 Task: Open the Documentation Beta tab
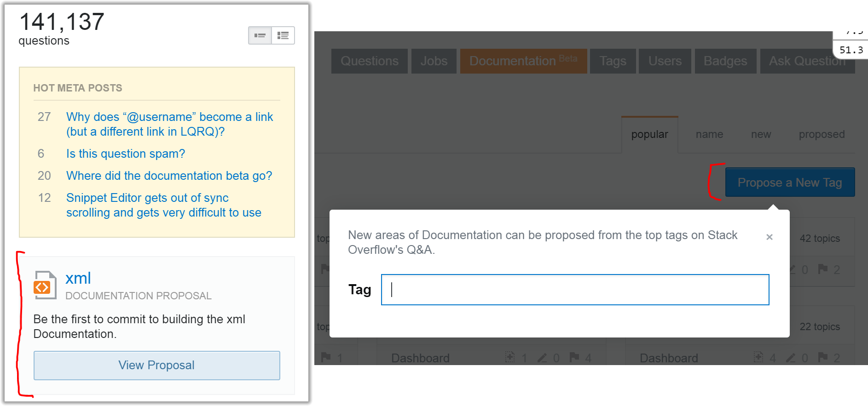pyautogui.click(x=523, y=61)
